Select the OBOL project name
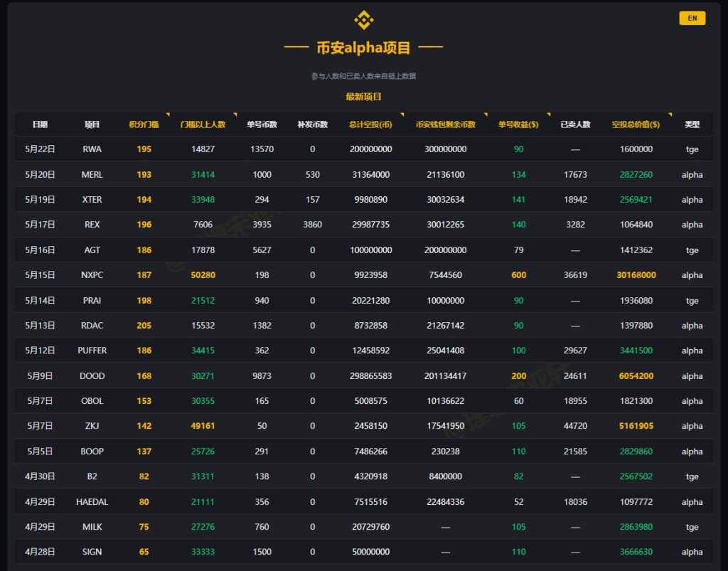The image size is (728, 571). pos(92,401)
